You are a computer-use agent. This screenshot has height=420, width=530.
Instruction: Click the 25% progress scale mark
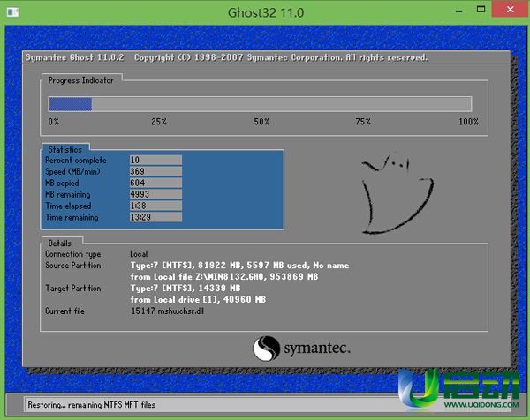tap(159, 122)
